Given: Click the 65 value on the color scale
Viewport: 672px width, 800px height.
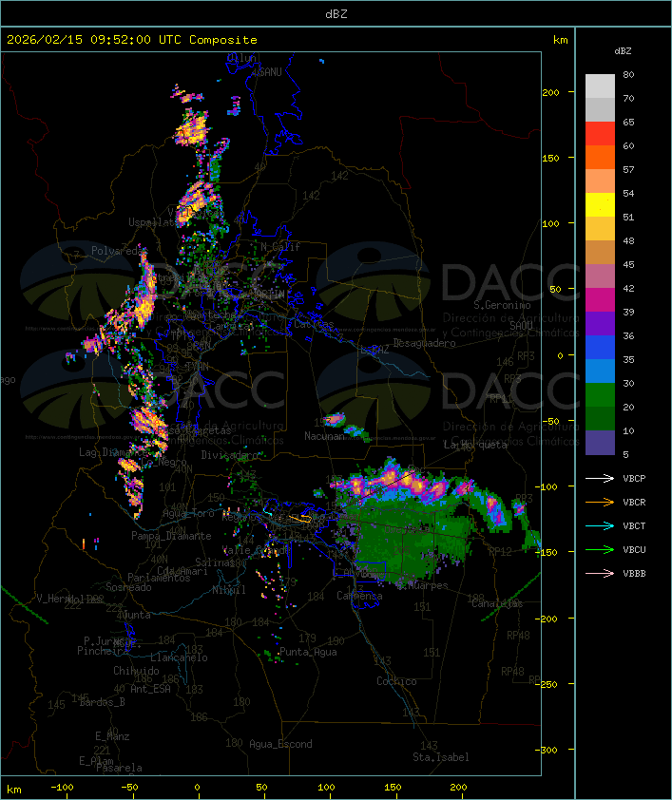Looking at the screenshot, I should pyautogui.click(x=628, y=122).
